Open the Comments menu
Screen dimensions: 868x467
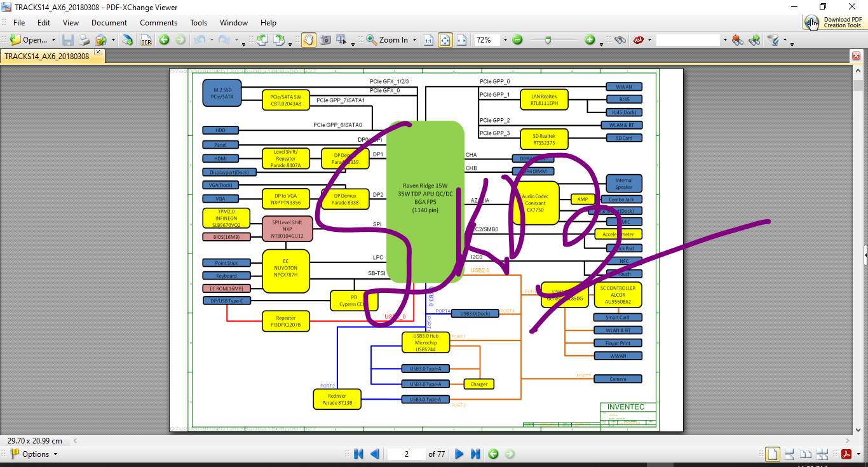pos(159,23)
